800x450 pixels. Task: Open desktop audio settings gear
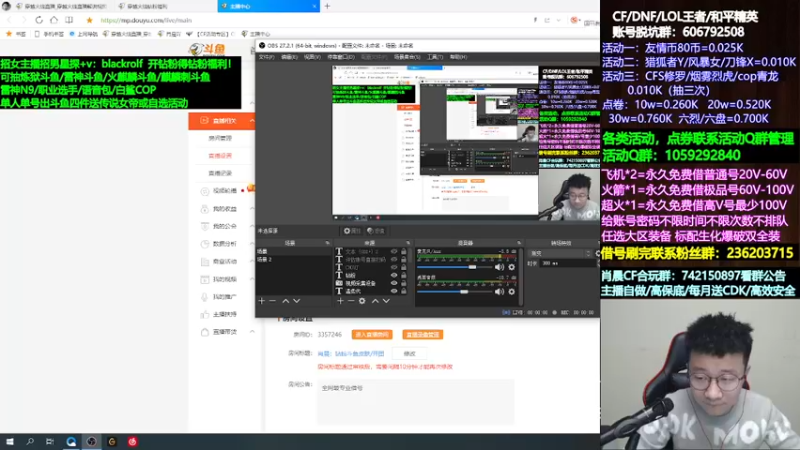pos(512,291)
